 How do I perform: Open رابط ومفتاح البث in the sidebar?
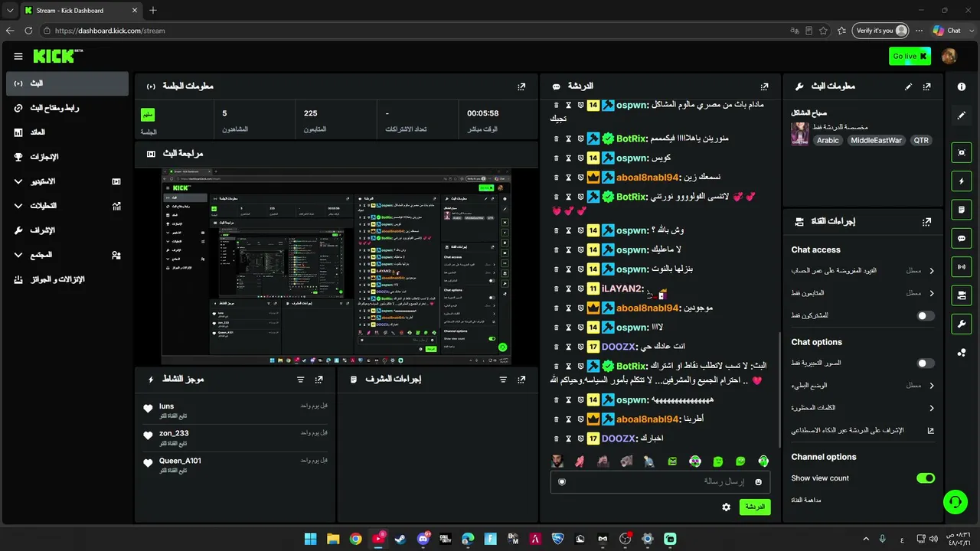pos(67,108)
